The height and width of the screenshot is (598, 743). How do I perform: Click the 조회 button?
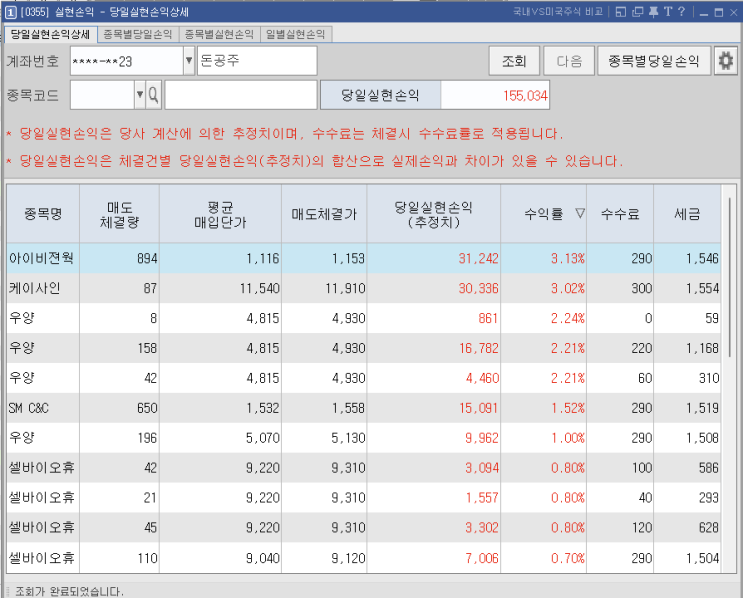[514, 61]
